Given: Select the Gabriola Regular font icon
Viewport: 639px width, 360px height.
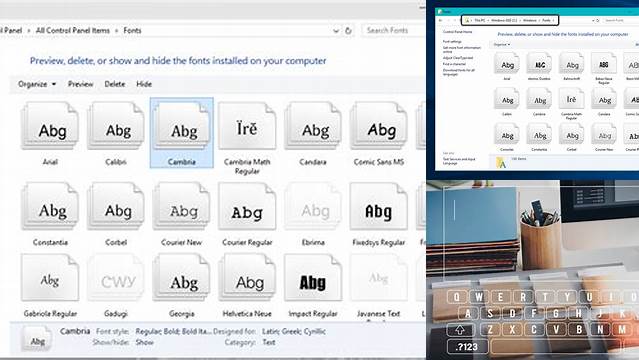Looking at the screenshot, I should click(50, 278).
